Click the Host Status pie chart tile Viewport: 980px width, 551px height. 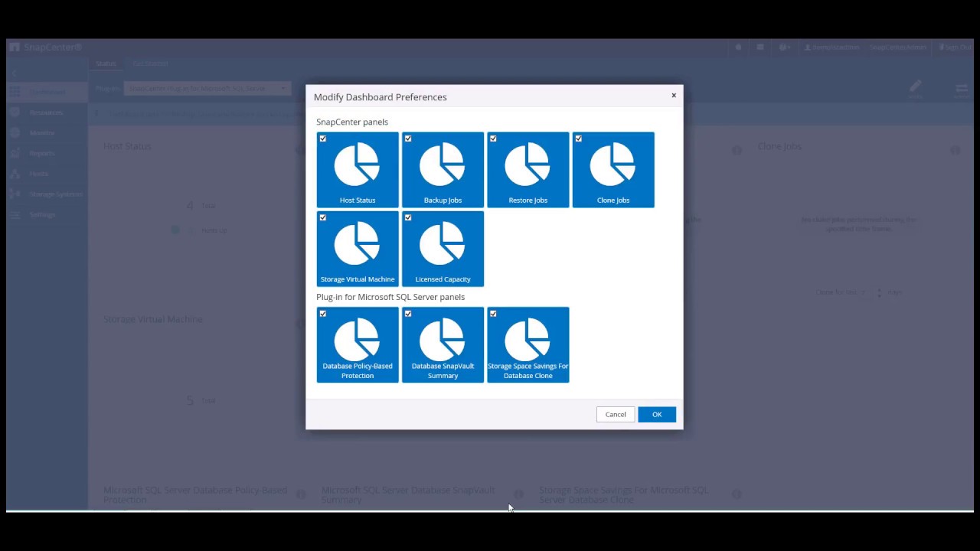(x=358, y=170)
